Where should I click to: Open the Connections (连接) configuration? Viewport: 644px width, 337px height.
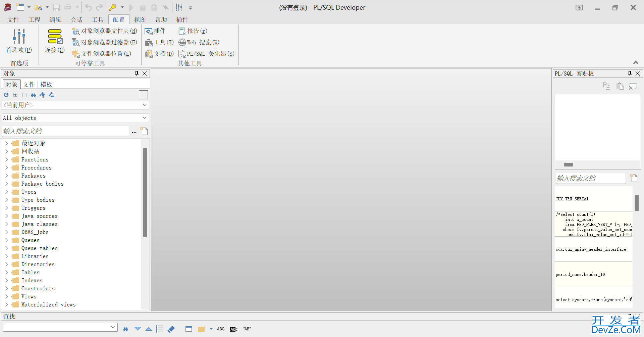[x=55, y=36]
